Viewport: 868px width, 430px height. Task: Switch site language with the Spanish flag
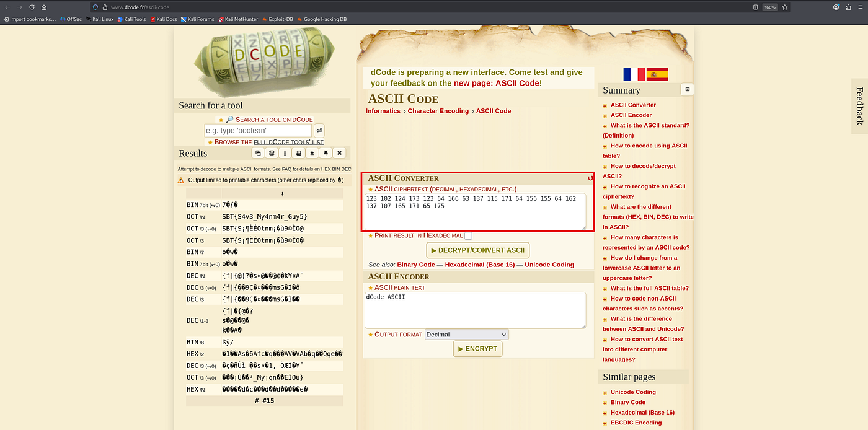point(657,74)
